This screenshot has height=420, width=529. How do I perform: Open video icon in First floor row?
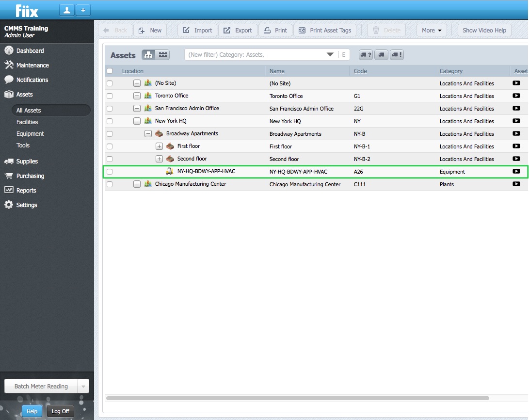[x=516, y=146]
